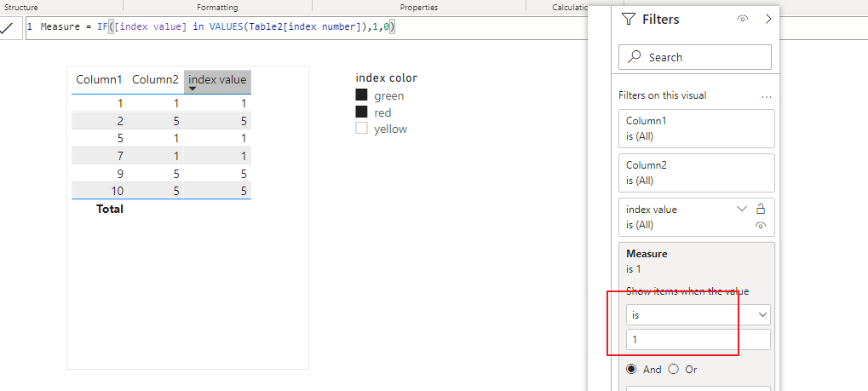Image resolution: width=868 pixels, height=391 pixels.
Task: Click the second condition dropdown below And/Or
Action: click(698, 388)
